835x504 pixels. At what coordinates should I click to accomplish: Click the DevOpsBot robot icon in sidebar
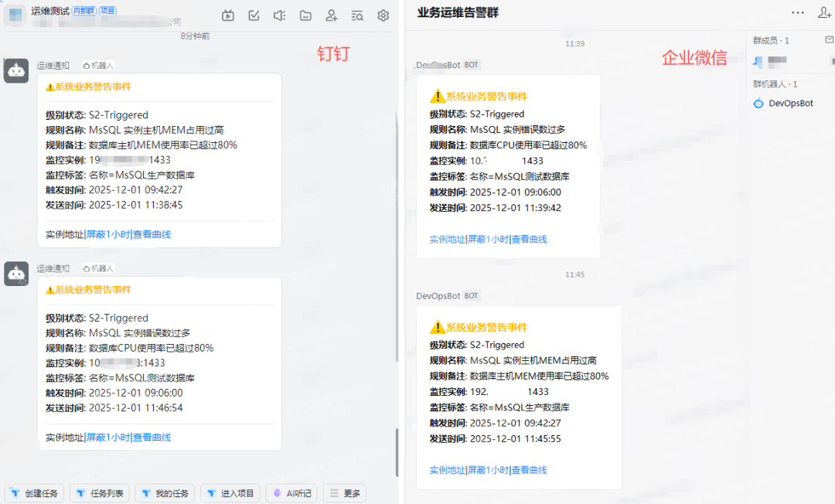(x=758, y=104)
